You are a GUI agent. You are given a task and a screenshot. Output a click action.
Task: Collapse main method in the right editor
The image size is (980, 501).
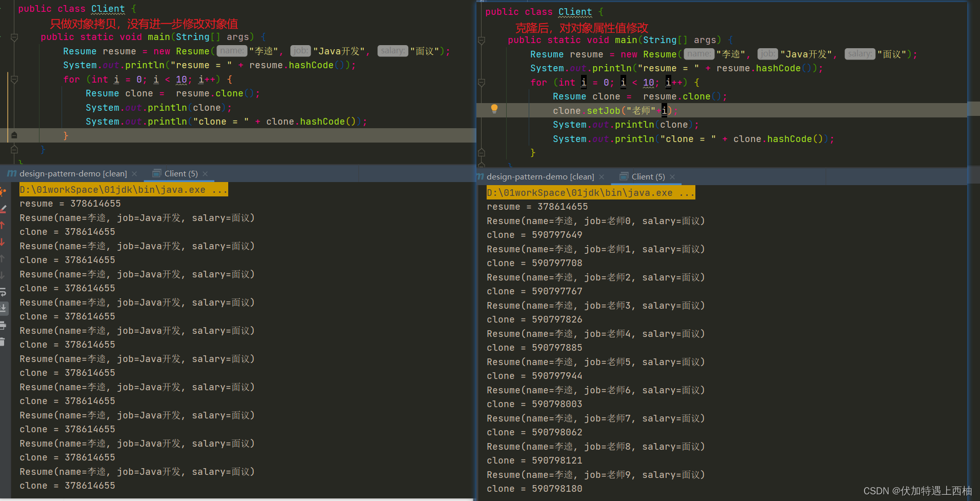pos(482,40)
